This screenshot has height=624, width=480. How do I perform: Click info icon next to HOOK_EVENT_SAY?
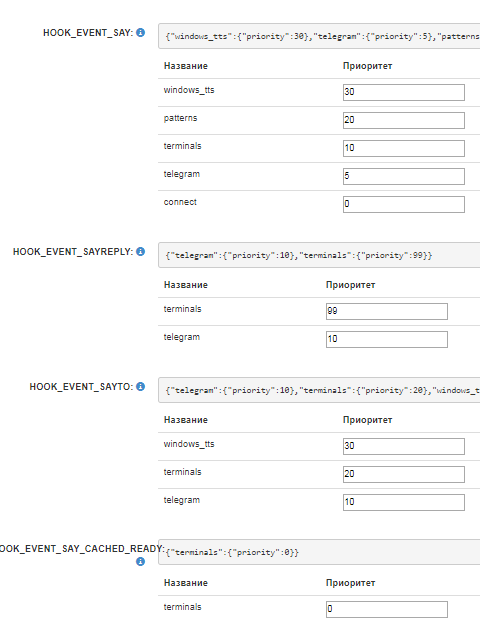pyautogui.click(x=140, y=33)
